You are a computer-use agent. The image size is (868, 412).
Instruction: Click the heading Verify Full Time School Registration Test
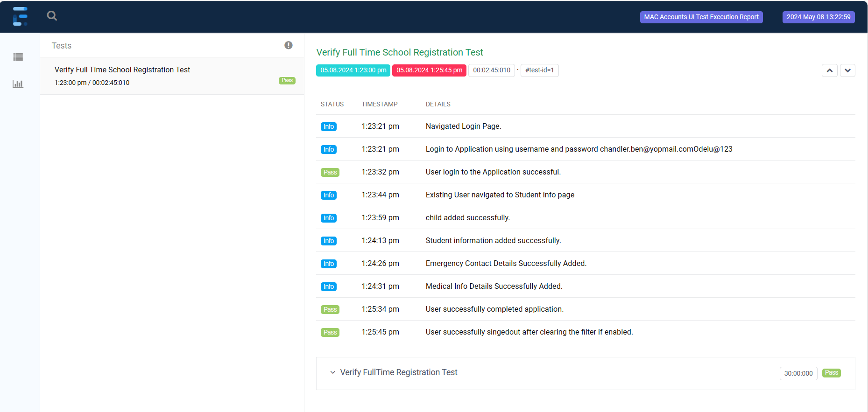click(x=400, y=52)
